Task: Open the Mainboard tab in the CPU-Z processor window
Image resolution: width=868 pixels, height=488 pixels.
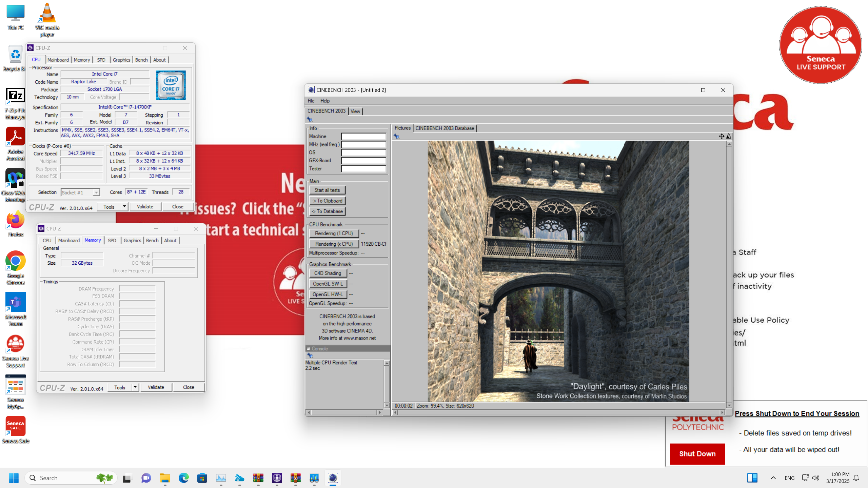Action: pos(58,60)
